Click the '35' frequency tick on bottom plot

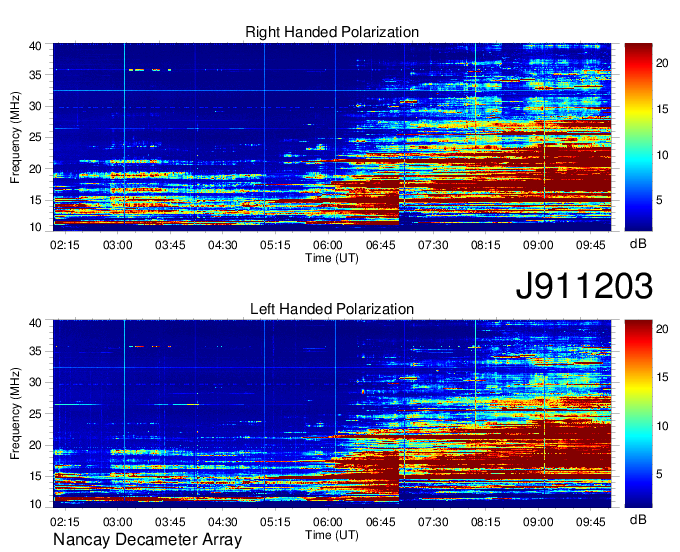(x=35, y=351)
